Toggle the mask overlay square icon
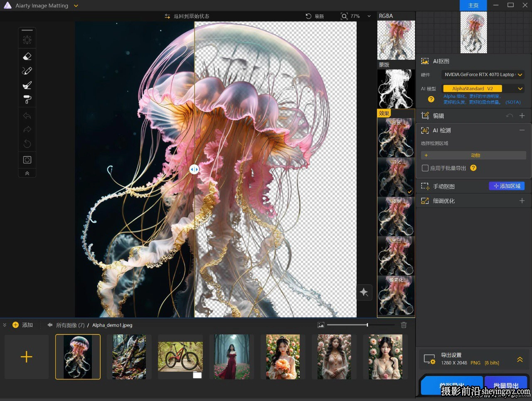The height and width of the screenshot is (401, 532). tap(27, 160)
